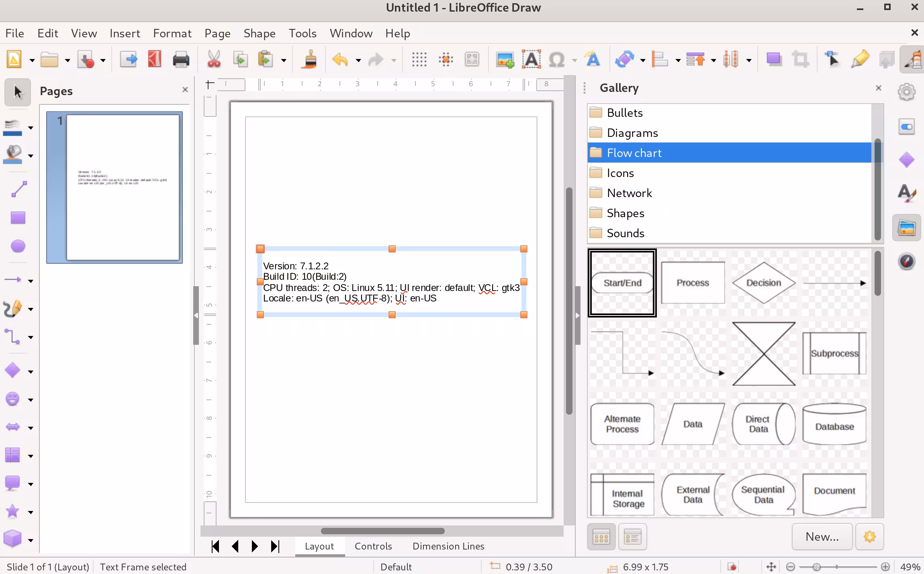The image size is (924, 574).
Task: Click the New... gallery button
Action: click(822, 537)
